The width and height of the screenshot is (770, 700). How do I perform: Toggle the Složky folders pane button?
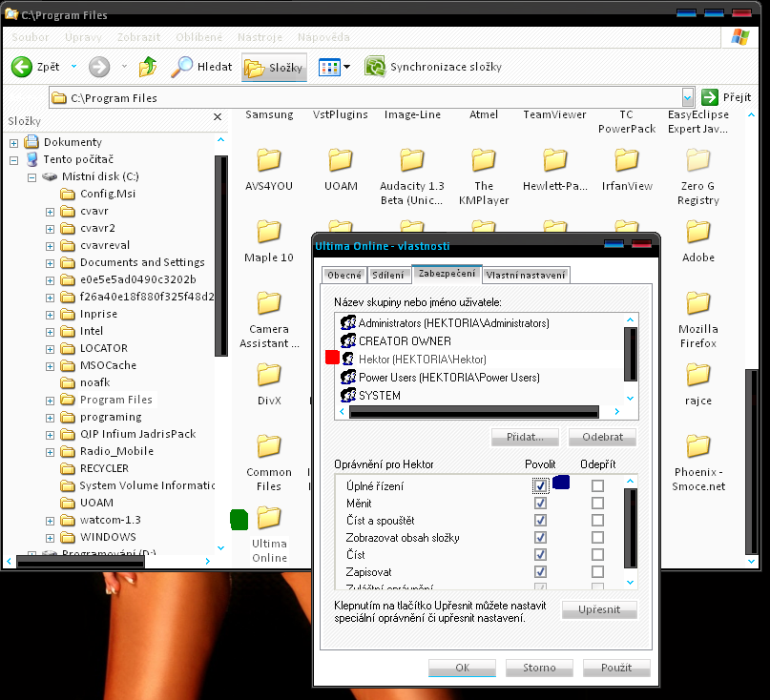point(274,68)
